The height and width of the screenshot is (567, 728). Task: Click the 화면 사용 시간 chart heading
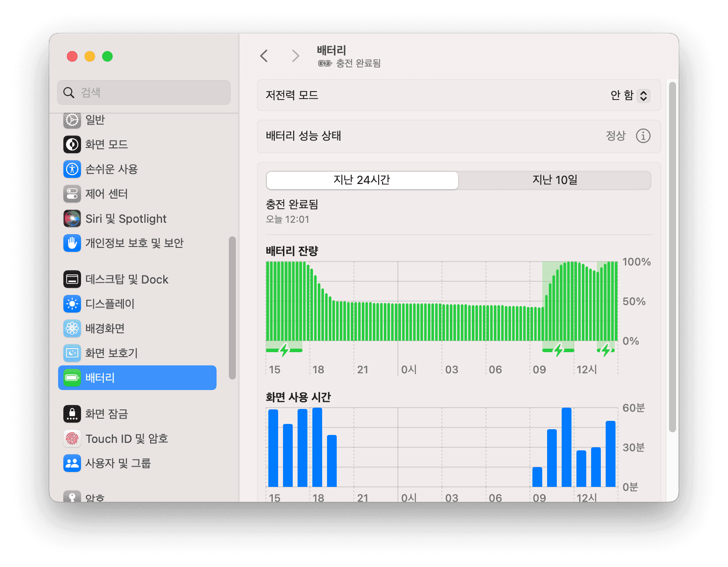pyautogui.click(x=298, y=397)
